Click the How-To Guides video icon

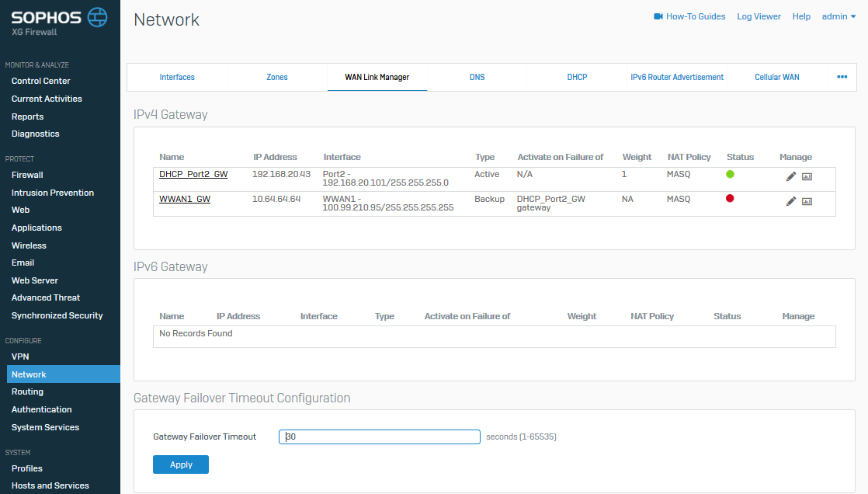658,16
